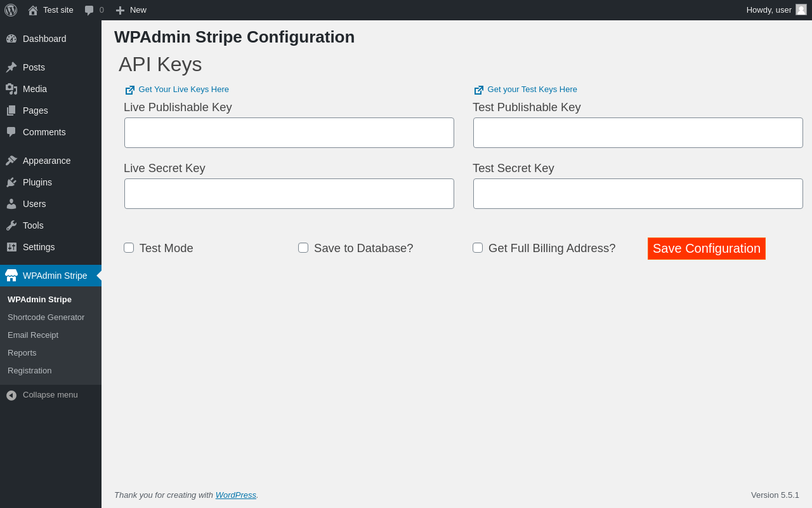Go to the Email Receipt submenu
The image size is (812, 508).
[33, 335]
